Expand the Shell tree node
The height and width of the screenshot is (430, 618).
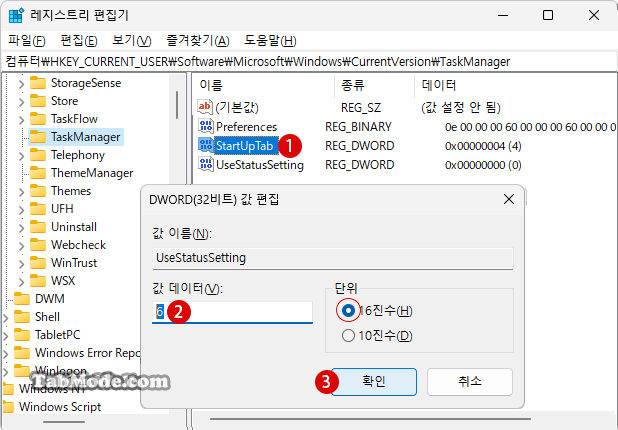6,318
